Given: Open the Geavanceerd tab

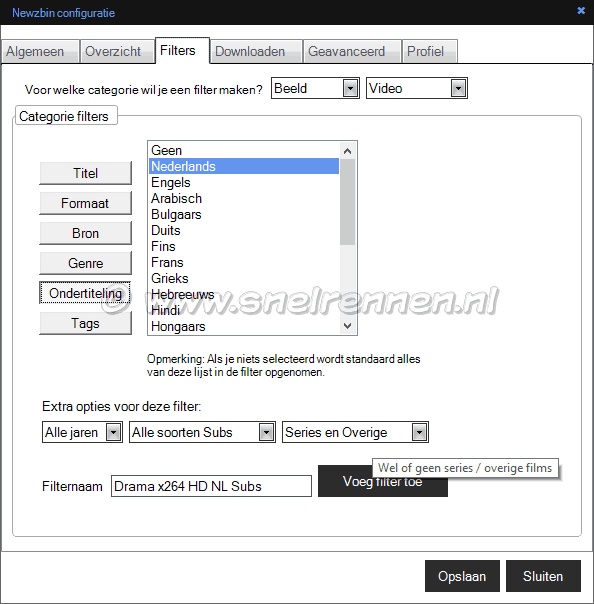Looking at the screenshot, I should (x=352, y=51).
